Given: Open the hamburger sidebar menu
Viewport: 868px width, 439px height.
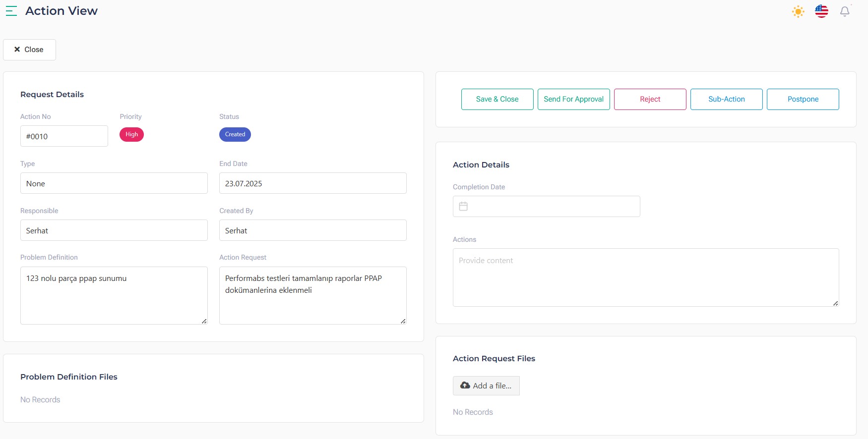Looking at the screenshot, I should [x=11, y=11].
